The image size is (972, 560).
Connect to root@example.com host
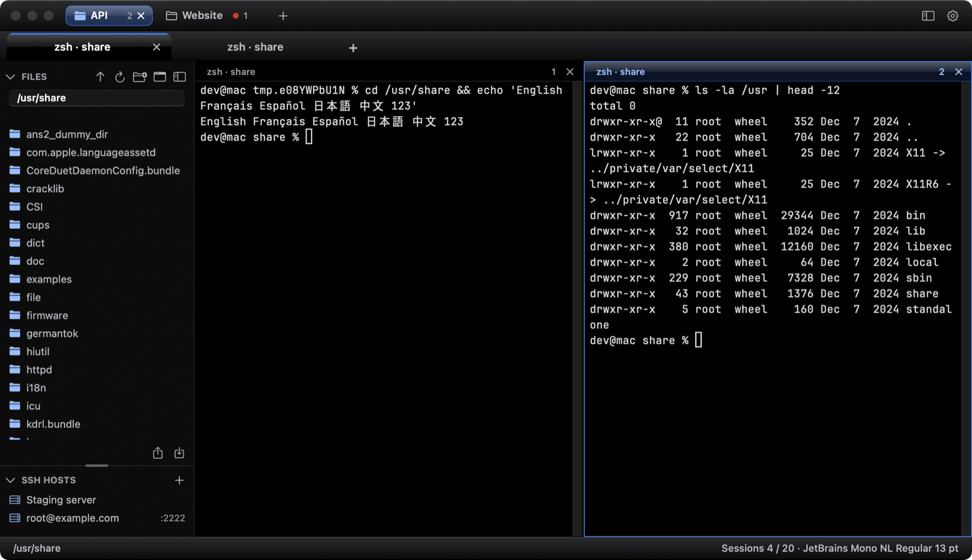pos(97,518)
